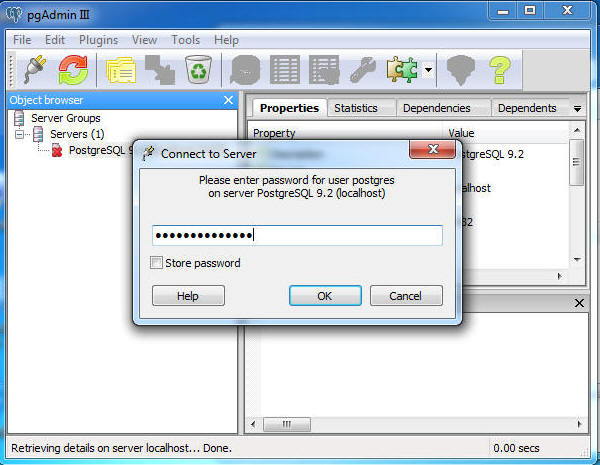
Task: Open the tab overflow dropdown next to Dependents
Action: tap(577, 109)
